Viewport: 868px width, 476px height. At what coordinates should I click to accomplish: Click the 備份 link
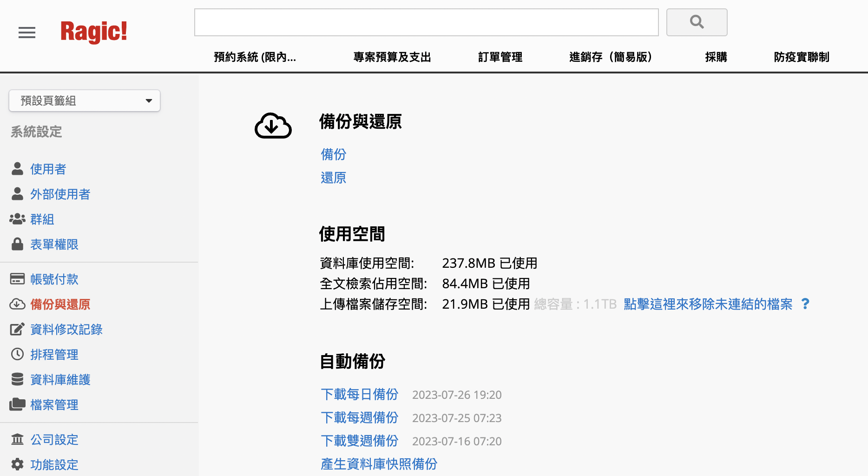point(333,154)
